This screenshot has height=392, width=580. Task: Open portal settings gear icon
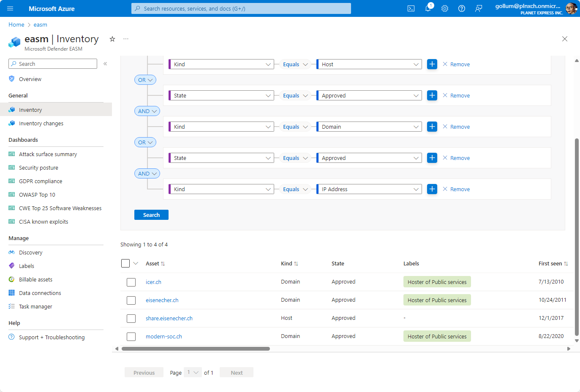point(445,8)
